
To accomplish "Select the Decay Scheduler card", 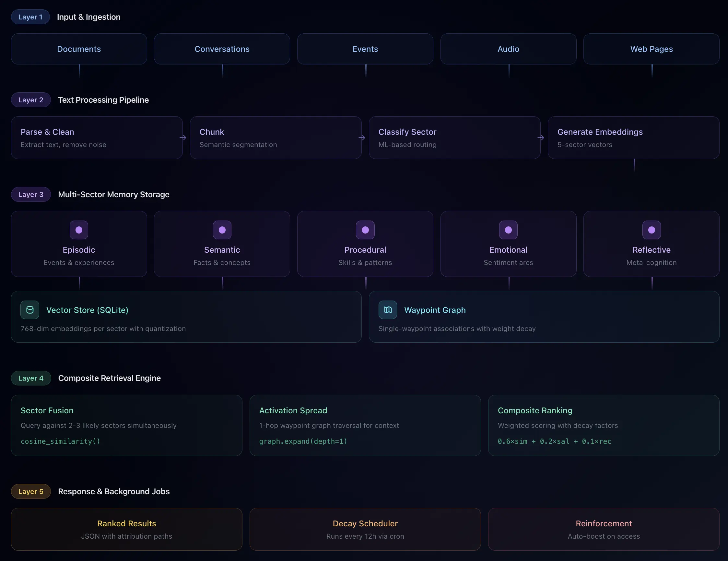I will (365, 529).
